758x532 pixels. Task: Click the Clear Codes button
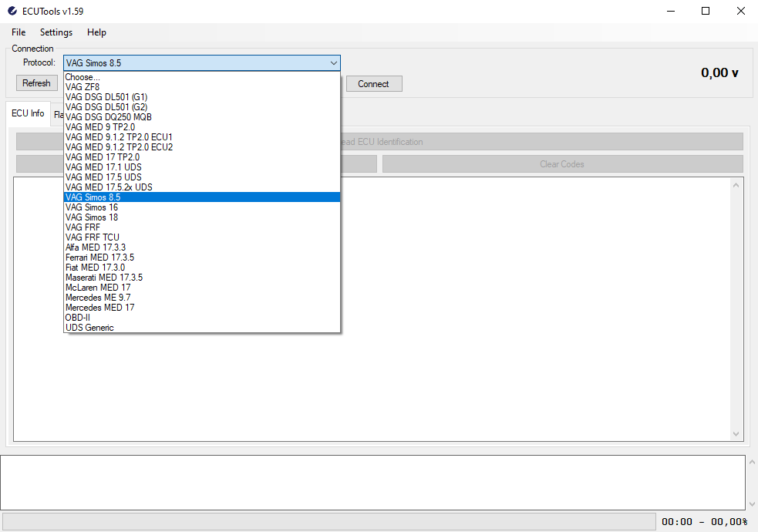coord(563,163)
